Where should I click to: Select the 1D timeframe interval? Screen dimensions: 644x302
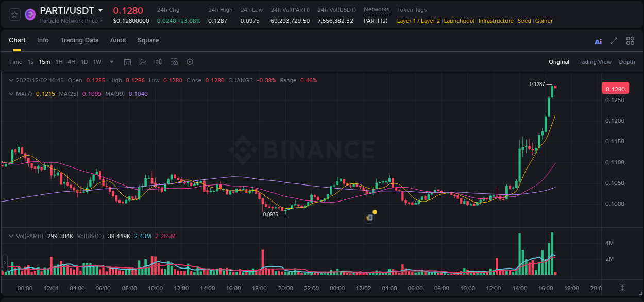[x=84, y=62]
